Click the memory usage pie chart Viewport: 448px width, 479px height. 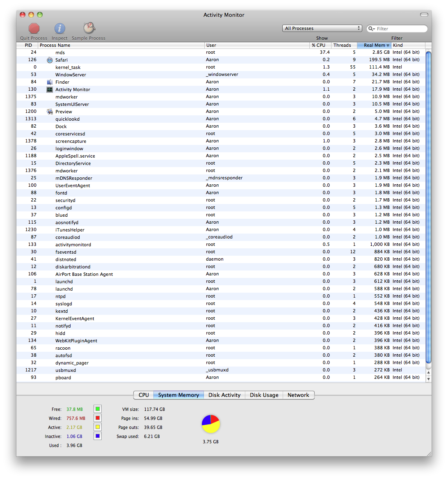[211, 424]
